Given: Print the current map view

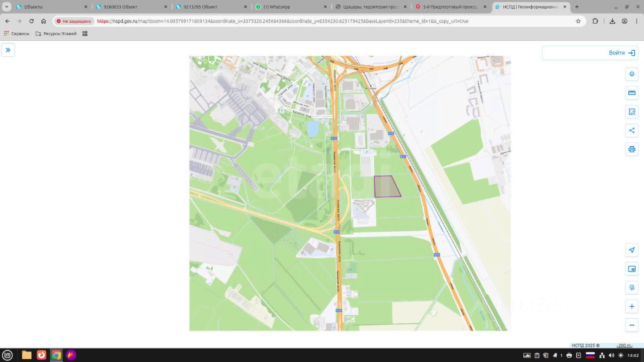Looking at the screenshot, I should click(631, 149).
